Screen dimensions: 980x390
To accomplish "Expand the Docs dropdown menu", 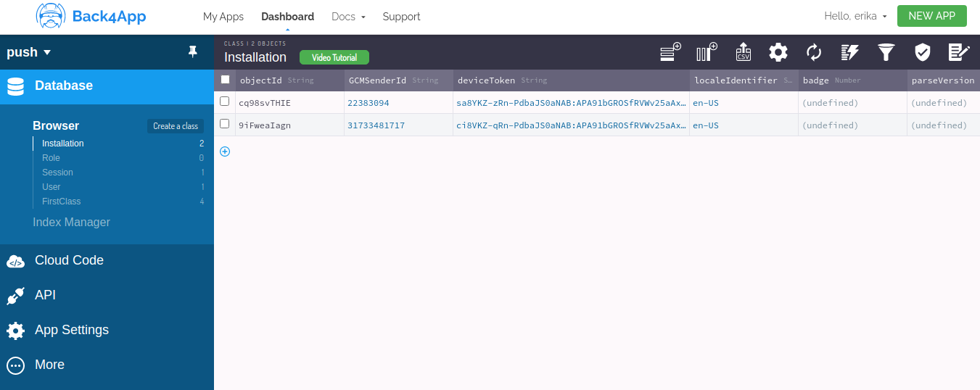I will click(x=348, y=17).
